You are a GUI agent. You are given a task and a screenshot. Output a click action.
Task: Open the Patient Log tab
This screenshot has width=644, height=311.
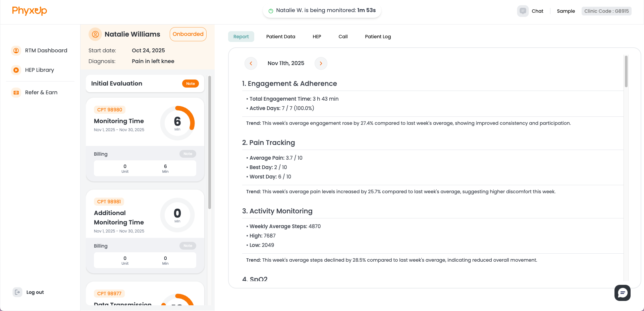coord(378,36)
